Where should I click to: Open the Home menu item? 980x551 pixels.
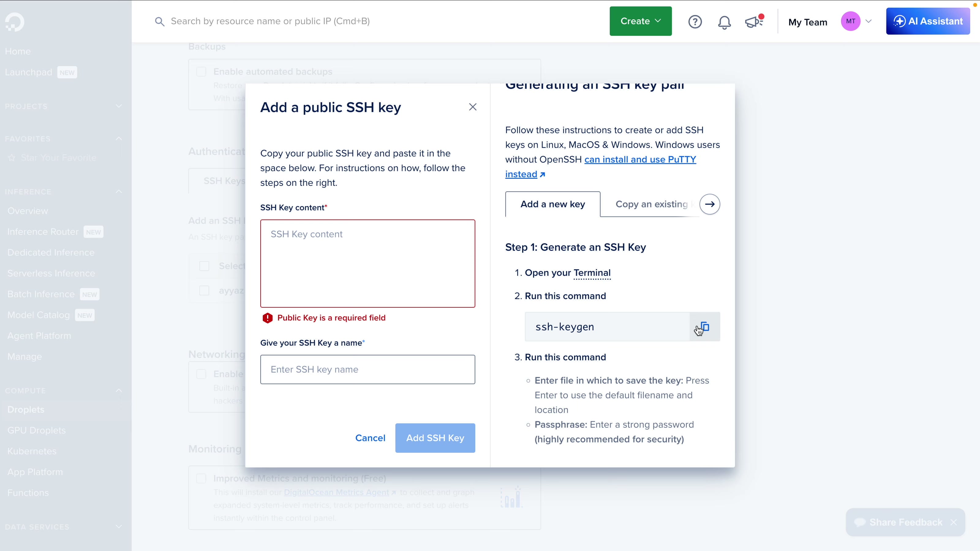coord(18,51)
